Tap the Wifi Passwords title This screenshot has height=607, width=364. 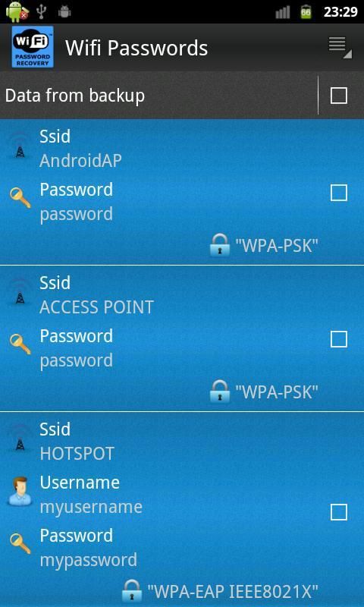[x=136, y=48]
